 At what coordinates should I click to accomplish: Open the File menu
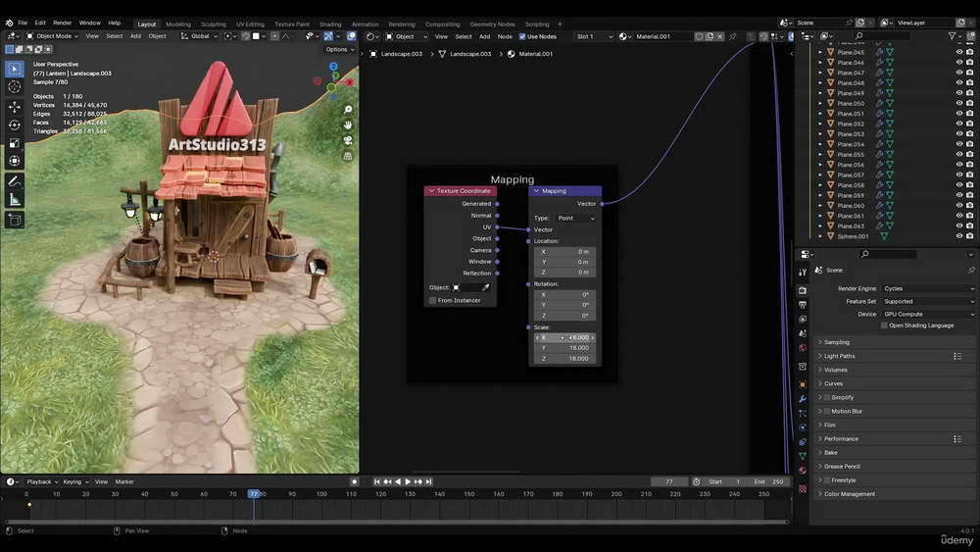23,23
